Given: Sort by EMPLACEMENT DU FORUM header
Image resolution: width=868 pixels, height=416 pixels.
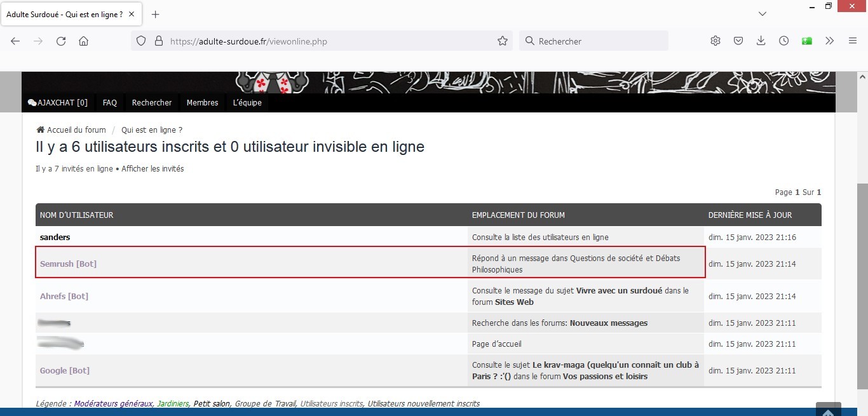Looking at the screenshot, I should click(x=519, y=215).
